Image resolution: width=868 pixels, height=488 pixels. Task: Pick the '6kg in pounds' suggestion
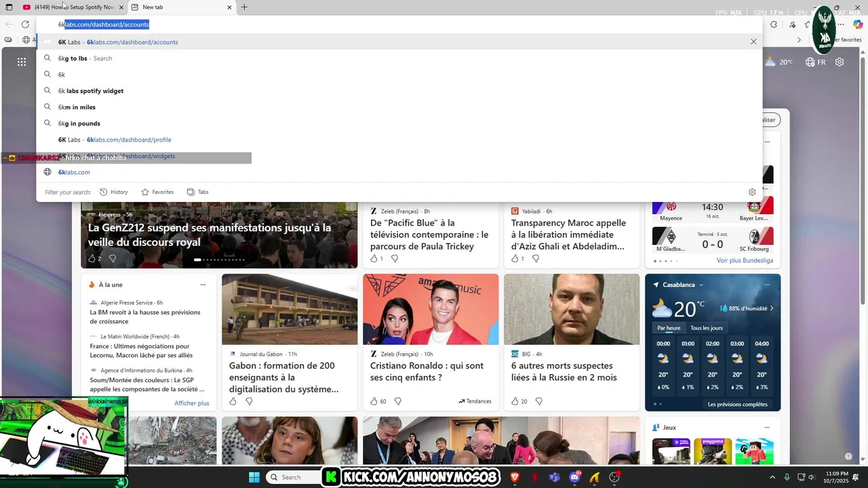(400, 123)
